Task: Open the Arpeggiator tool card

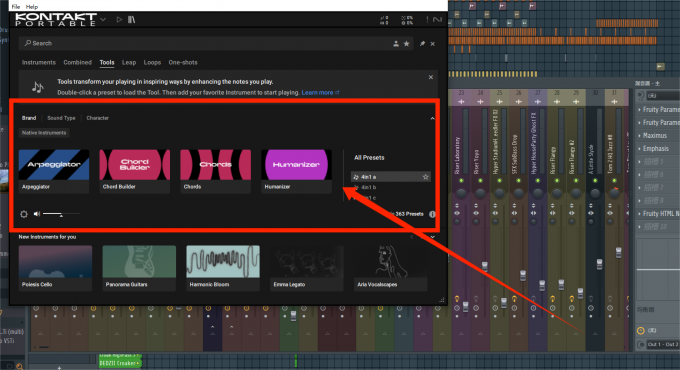Action: click(x=54, y=171)
